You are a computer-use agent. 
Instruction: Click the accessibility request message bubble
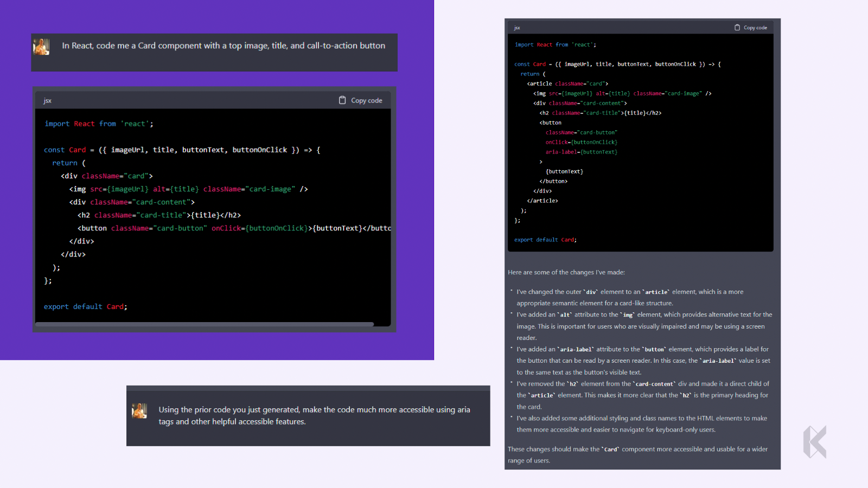click(x=308, y=416)
